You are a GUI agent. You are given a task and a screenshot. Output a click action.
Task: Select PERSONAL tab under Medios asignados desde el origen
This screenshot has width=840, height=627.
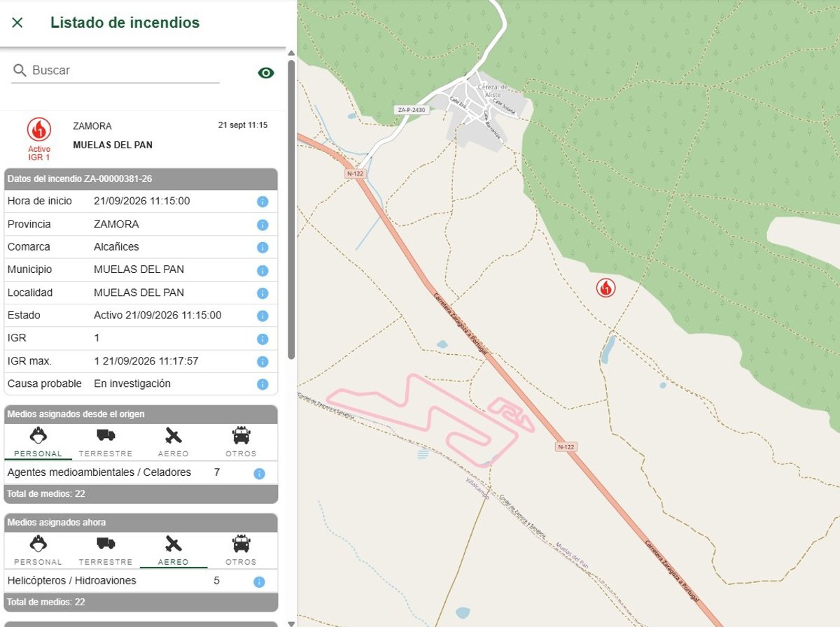(x=38, y=442)
